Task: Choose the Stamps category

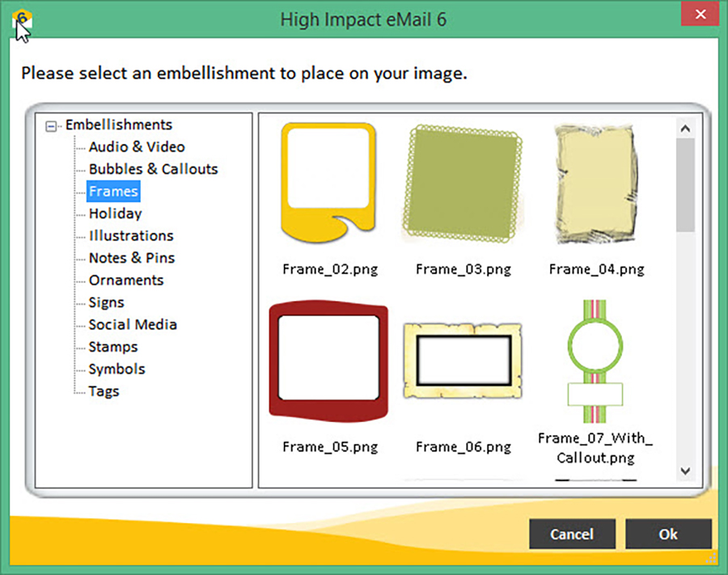Action: point(113,347)
